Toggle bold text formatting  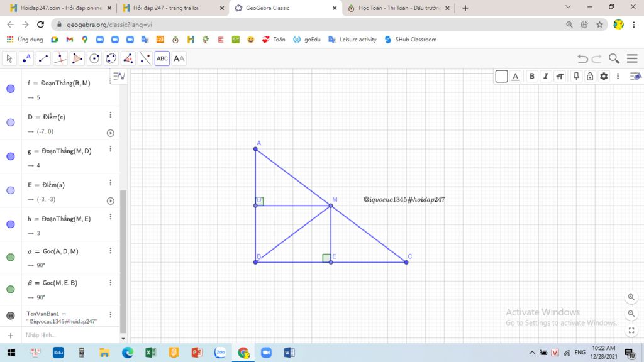point(532,76)
